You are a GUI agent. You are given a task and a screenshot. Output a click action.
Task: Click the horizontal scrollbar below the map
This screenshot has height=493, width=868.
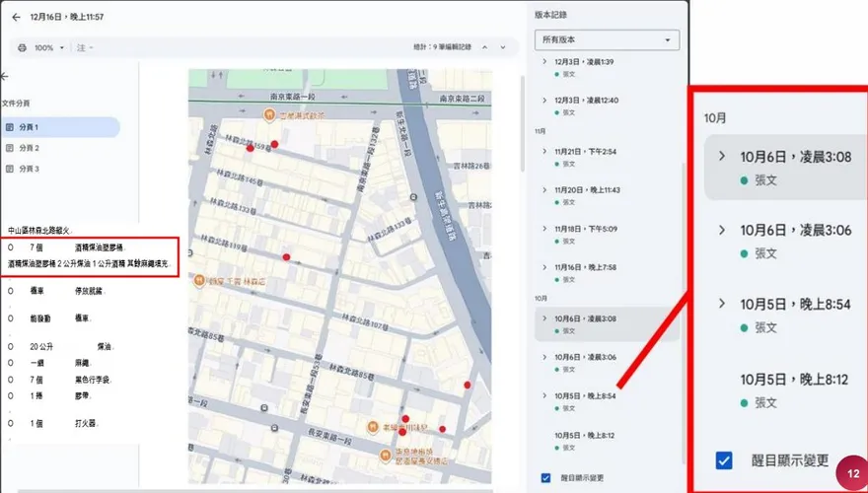coord(254,491)
